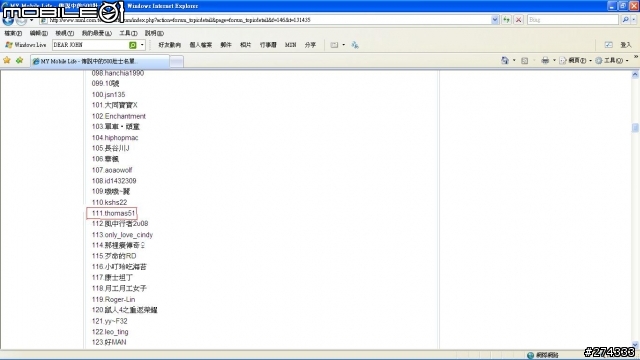Viewport: 640px width, 360px height.
Task: Open 好友動向 on Windows Live toolbar
Action: click(169, 45)
